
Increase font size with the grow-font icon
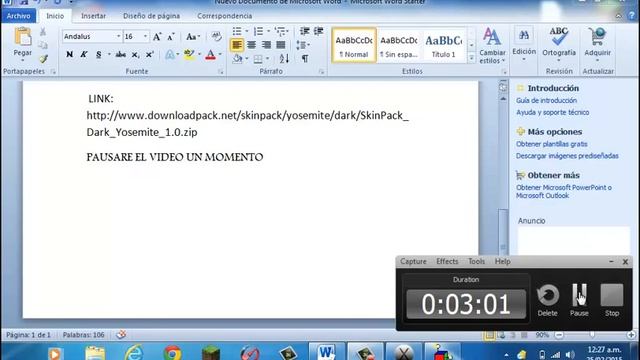click(157, 37)
